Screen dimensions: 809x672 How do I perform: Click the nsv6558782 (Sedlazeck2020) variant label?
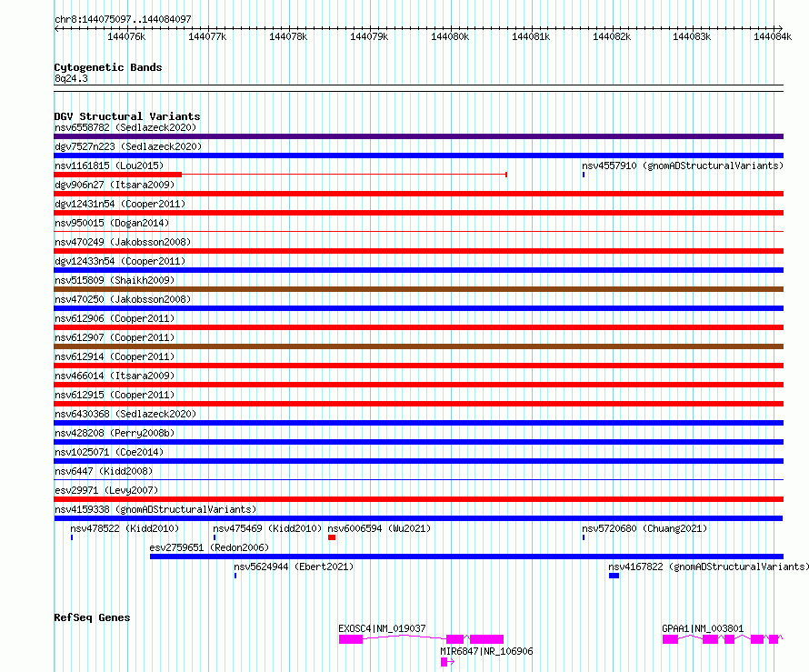pos(125,127)
